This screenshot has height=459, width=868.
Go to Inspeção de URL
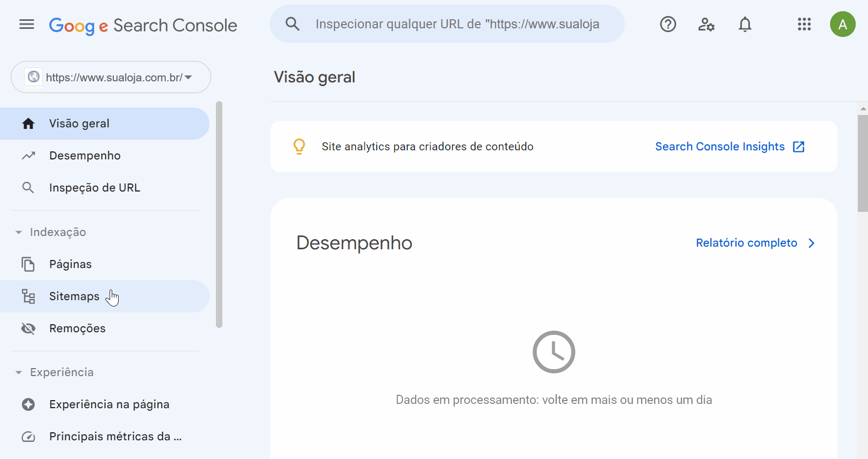point(105,188)
